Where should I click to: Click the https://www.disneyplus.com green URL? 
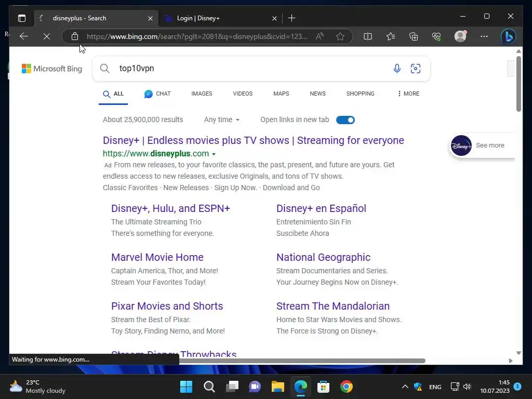[x=156, y=154]
